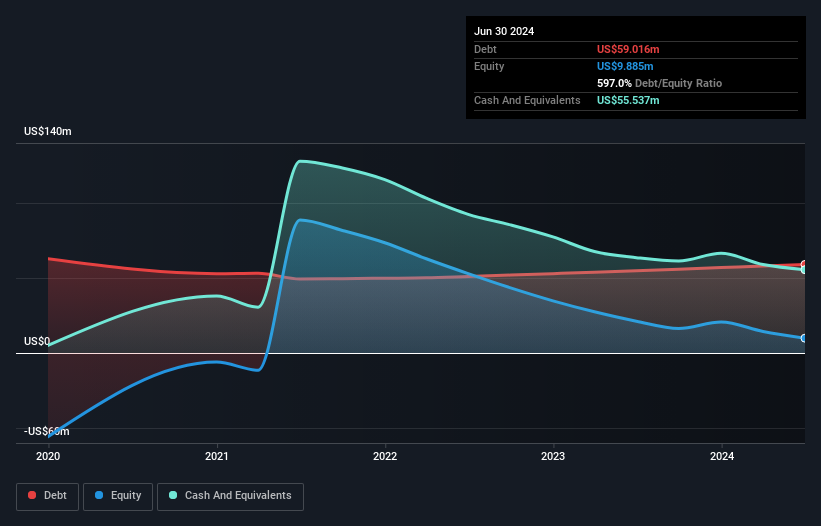Click the Cash endpoint marker on chart

pyautogui.click(x=804, y=270)
